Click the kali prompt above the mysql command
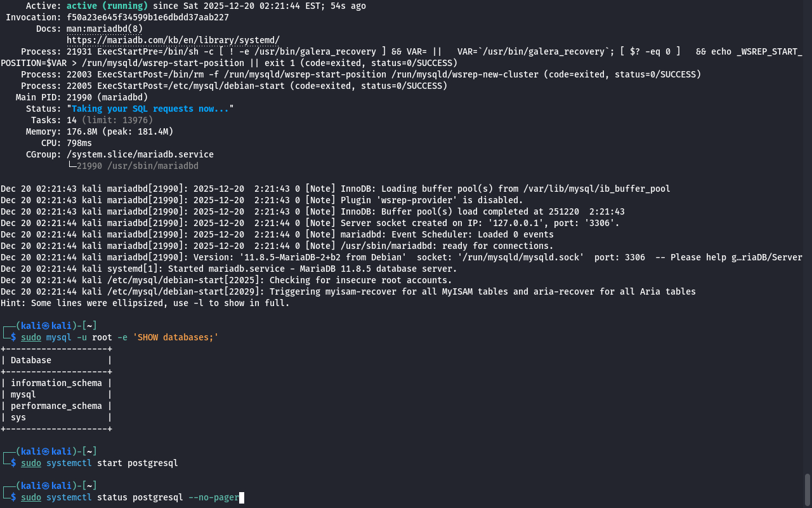The image size is (812, 508). pos(56,326)
